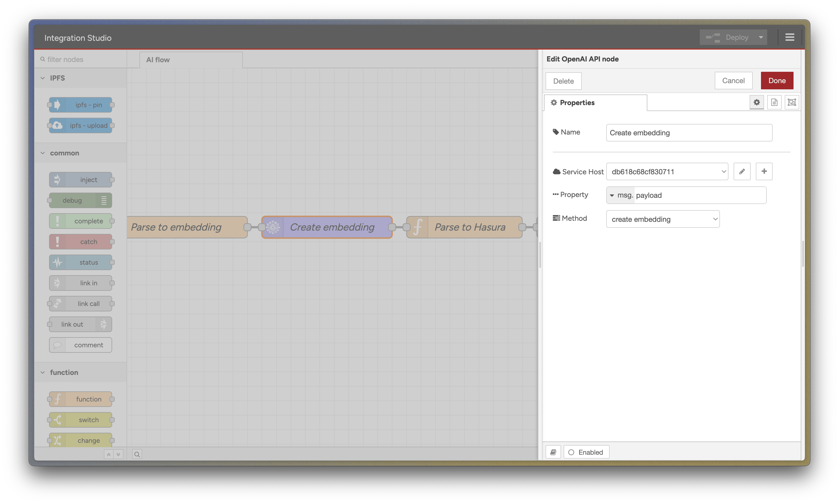This screenshot has width=839, height=504.
Task: Click the filter nodes search field
Action: [x=82, y=59]
